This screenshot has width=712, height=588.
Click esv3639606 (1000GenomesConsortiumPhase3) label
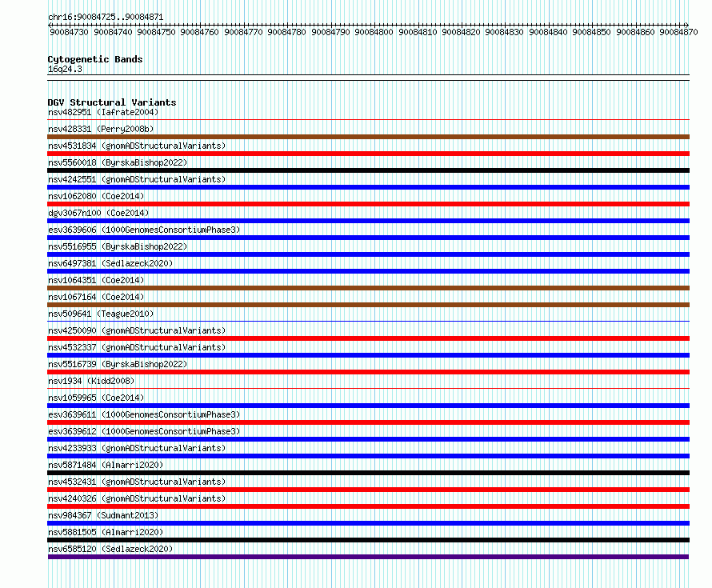pos(144,230)
